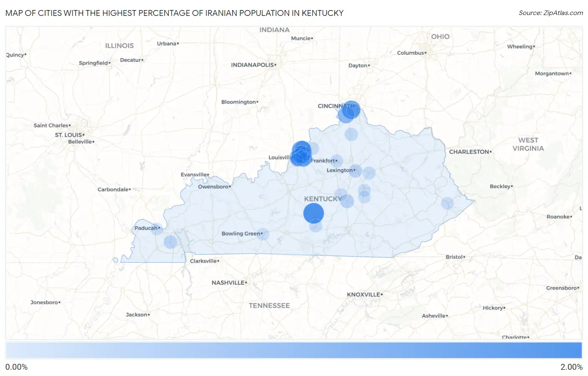
Task: Click the bubble between Cincinnati and Lexington
Action: point(351,134)
